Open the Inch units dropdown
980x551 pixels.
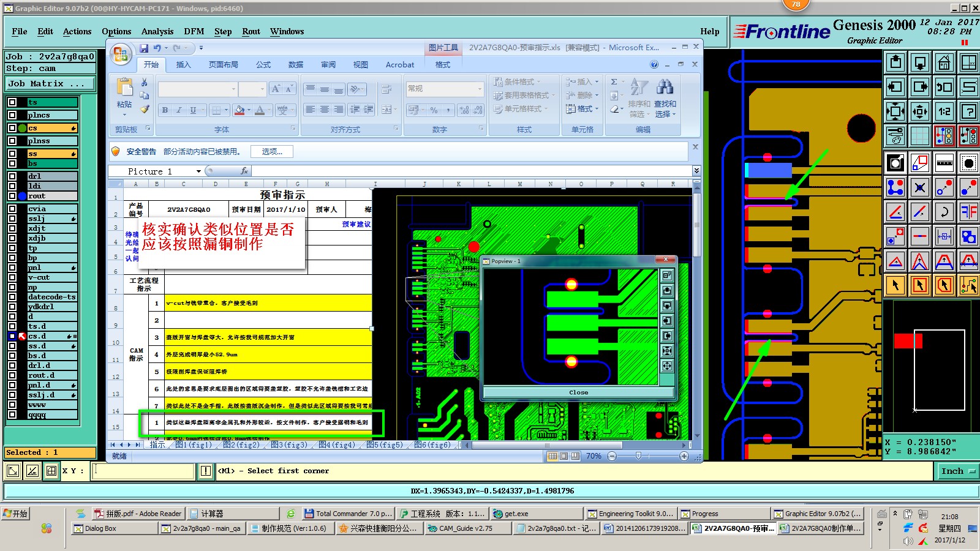click(x=958, y=471)
